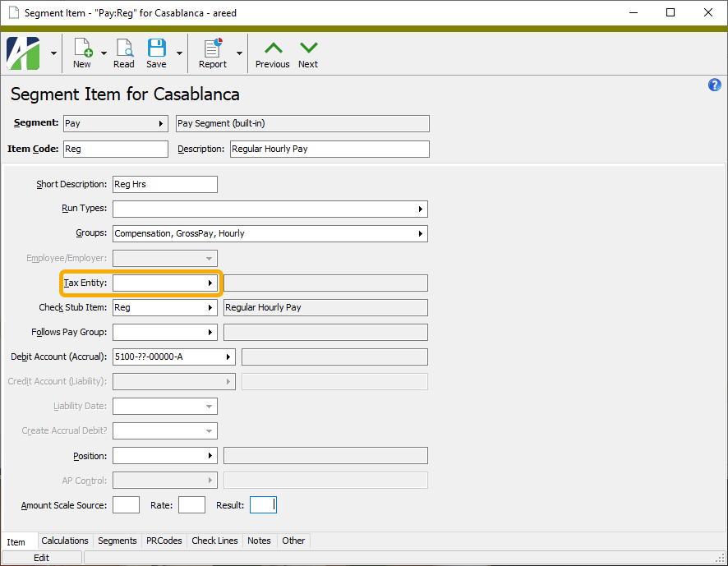Image resolution: width=728 pixels, height=566 pixels.
Task: Open the Run Types dropdown arrow
Action: (421, 209)
